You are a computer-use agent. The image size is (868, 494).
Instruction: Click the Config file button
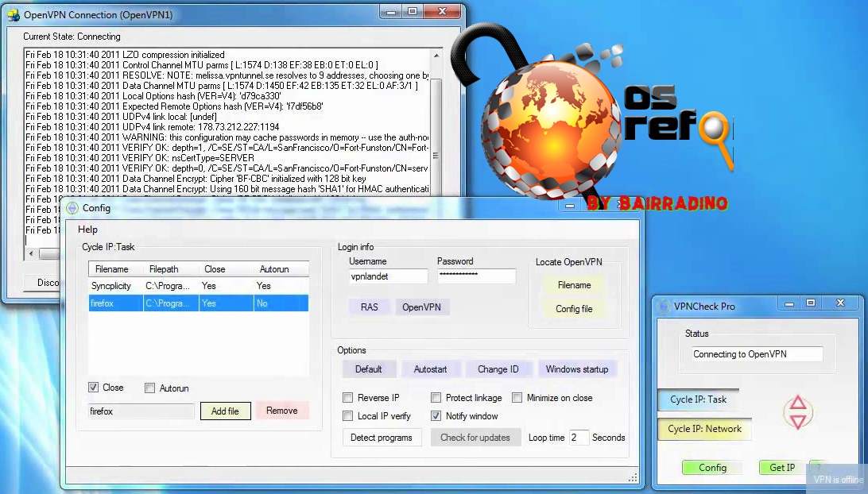pyautogui.click(x=574, y=309)
